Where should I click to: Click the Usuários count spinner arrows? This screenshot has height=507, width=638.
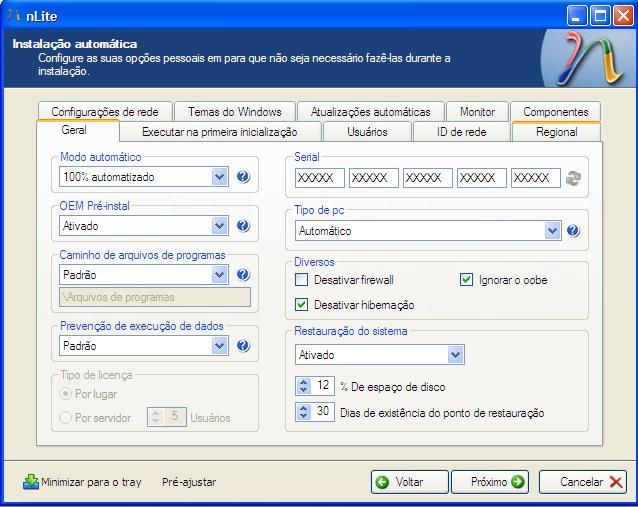155,417
